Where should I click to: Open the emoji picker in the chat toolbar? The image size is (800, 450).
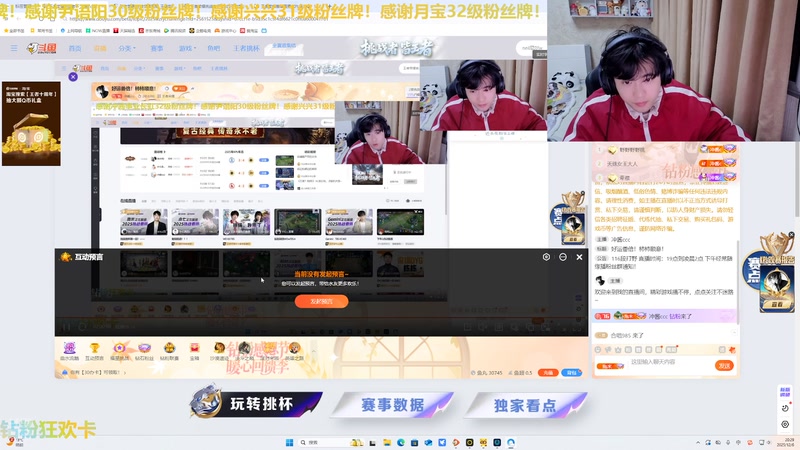(x=598, y=349)
